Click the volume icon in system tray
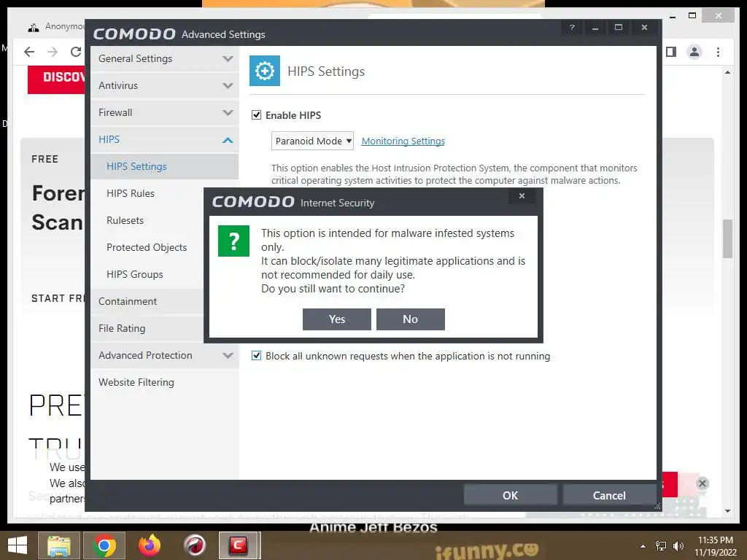 (678, 545)
